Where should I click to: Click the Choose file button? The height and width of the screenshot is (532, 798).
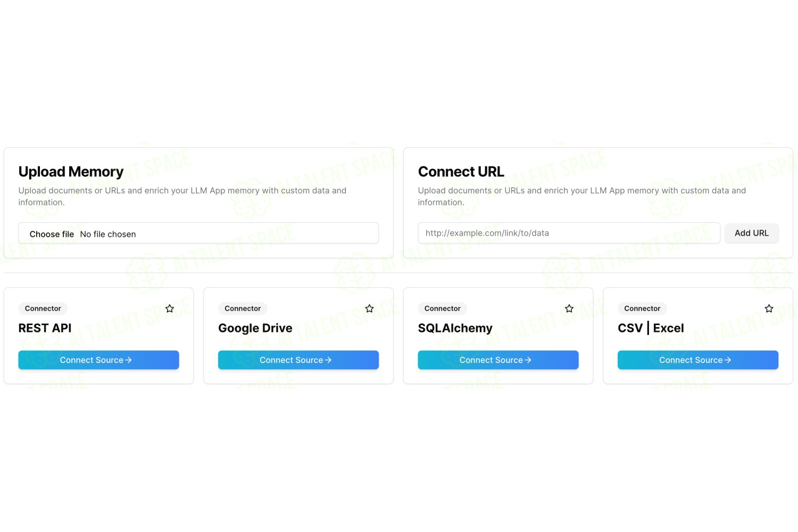[52, 234]
